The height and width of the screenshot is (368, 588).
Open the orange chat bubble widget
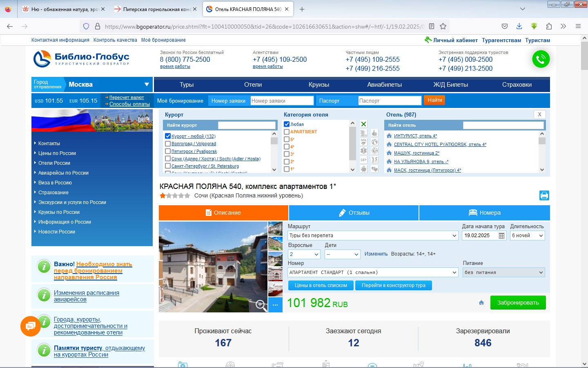click(30, 326)
